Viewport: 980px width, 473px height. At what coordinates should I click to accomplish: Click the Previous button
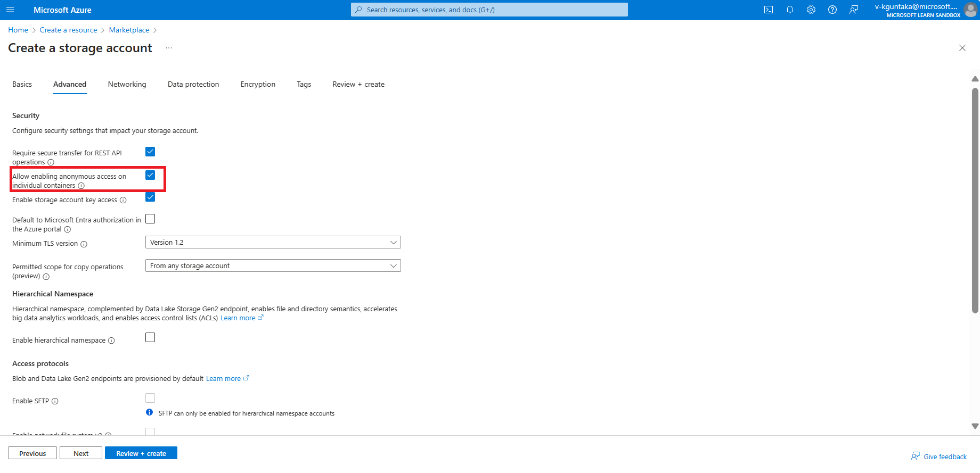32,453
